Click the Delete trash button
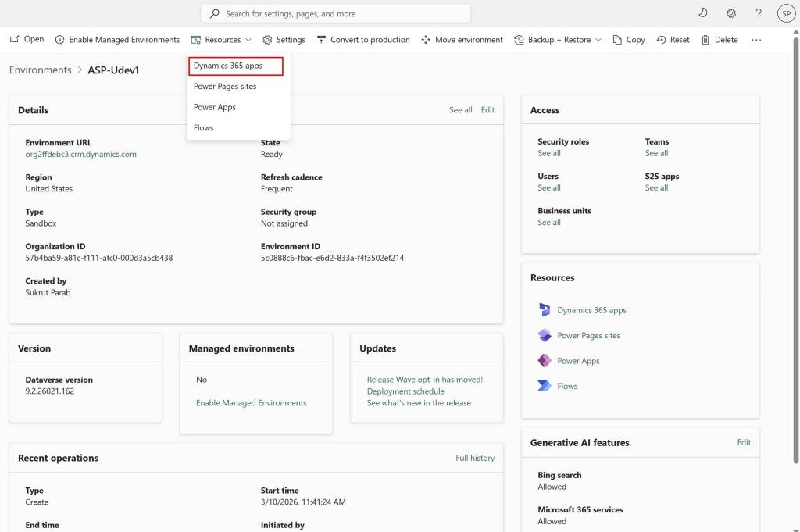Image resolution: width=800 pixels, height=532 pixels. coord(719,40)
